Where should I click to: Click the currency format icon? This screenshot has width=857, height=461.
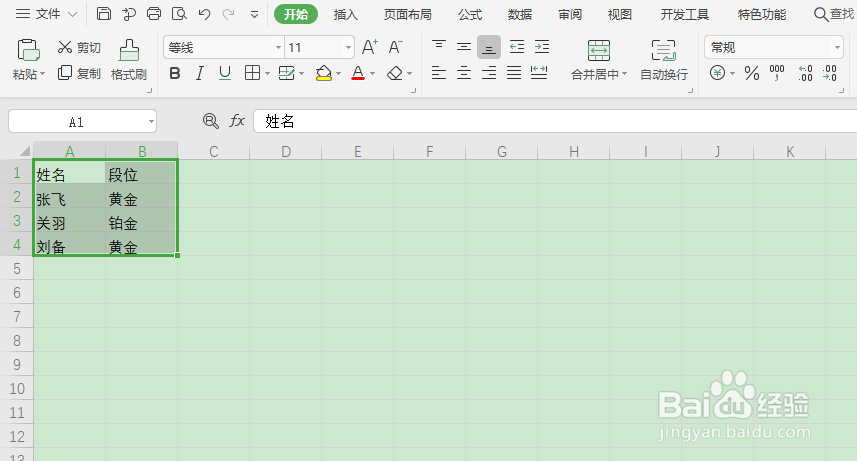718,72
